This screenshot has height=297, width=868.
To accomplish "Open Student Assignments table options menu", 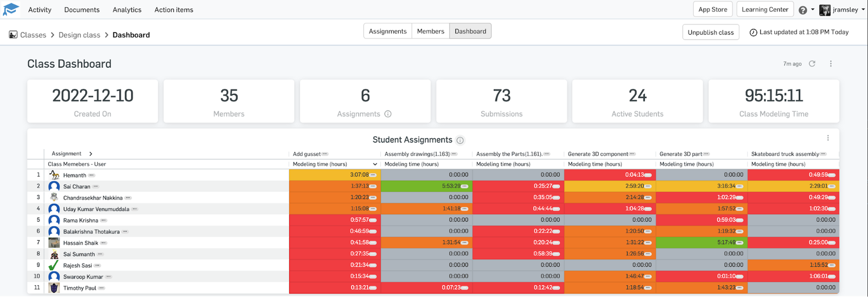I will 828,138.
